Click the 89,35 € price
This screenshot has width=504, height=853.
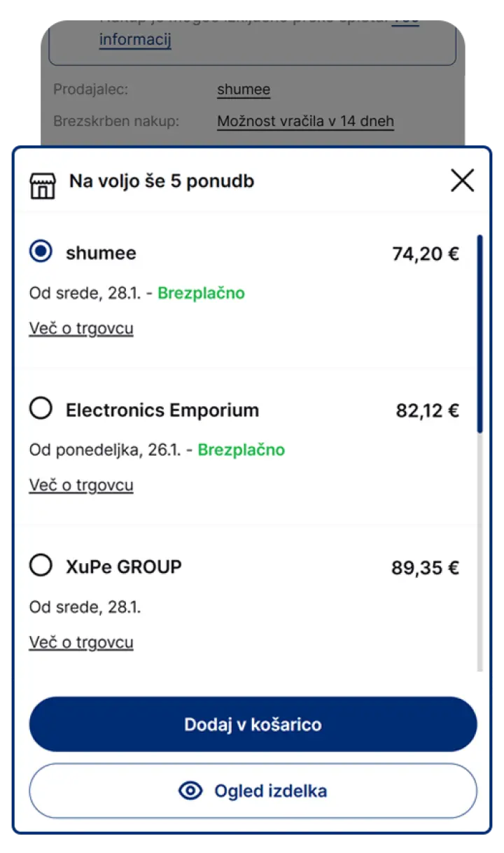click(425, 567)
